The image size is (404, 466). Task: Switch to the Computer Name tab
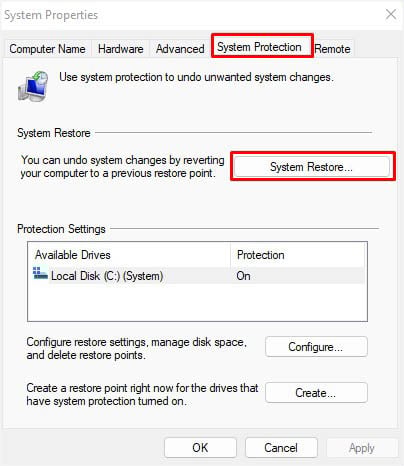coord(47,49)
